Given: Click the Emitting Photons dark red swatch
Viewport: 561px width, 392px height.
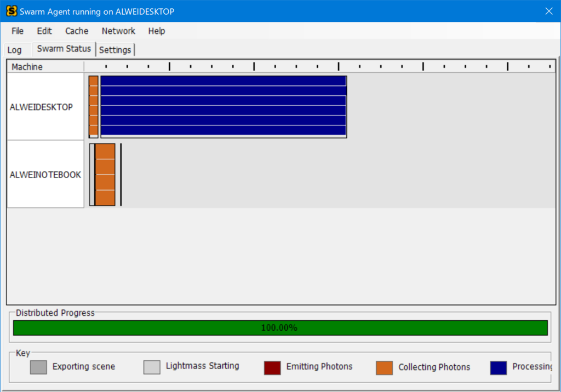Looking at the screenshot, I should pos(272,368).
